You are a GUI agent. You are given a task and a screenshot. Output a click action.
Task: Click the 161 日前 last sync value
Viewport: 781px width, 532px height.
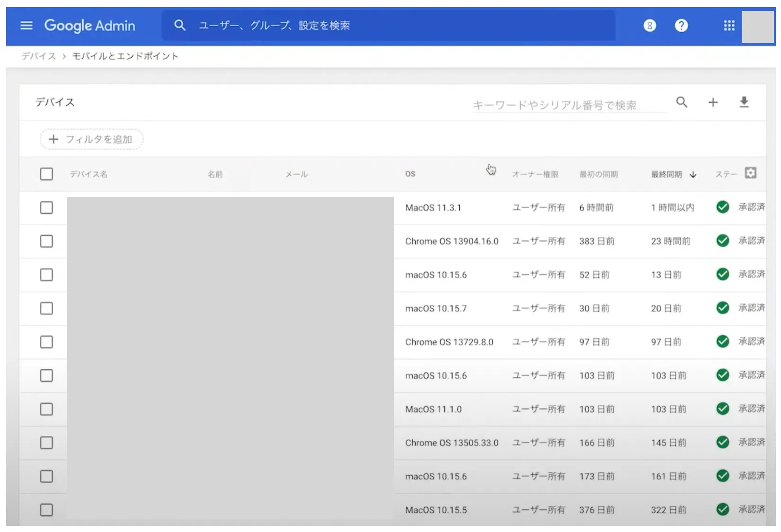(x=668, y=477)
